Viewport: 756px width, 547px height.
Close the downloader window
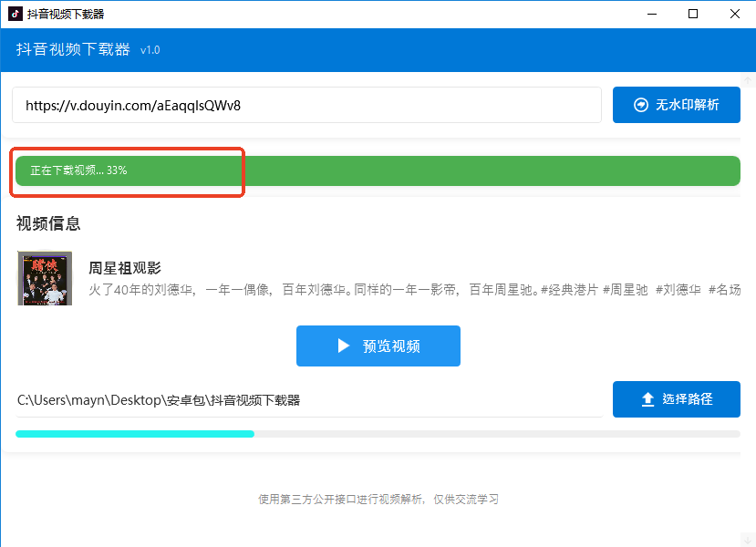734,14
